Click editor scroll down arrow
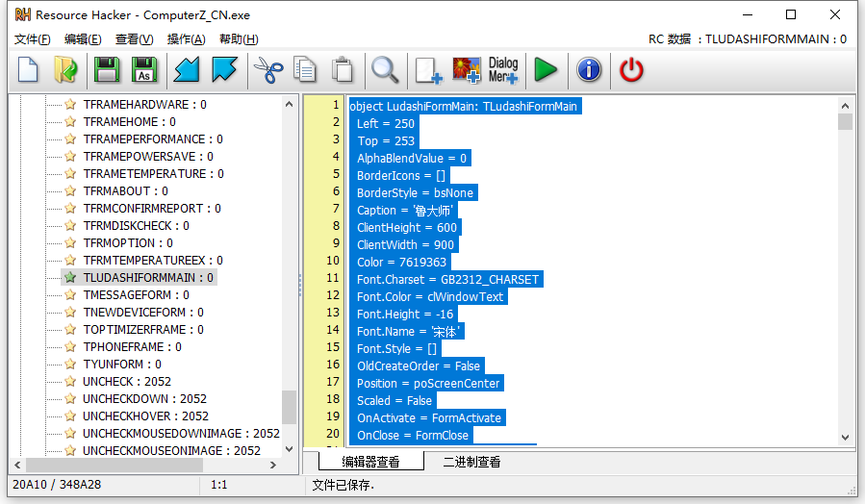 (845, 438)
